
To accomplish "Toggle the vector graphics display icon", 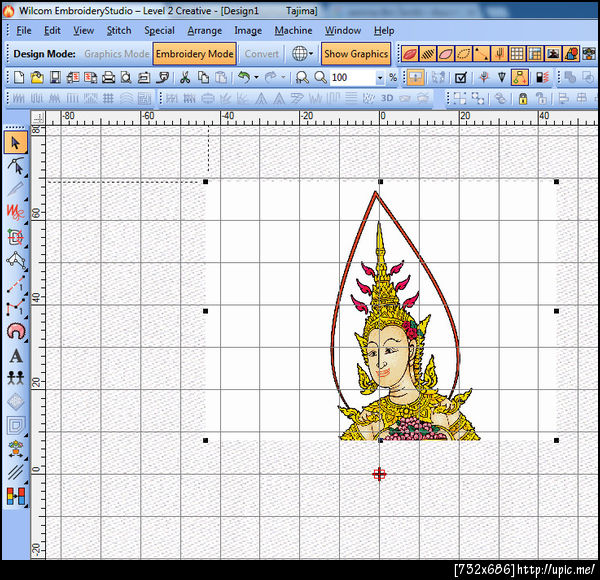I will pyautogui.click(x=571, y=54).
